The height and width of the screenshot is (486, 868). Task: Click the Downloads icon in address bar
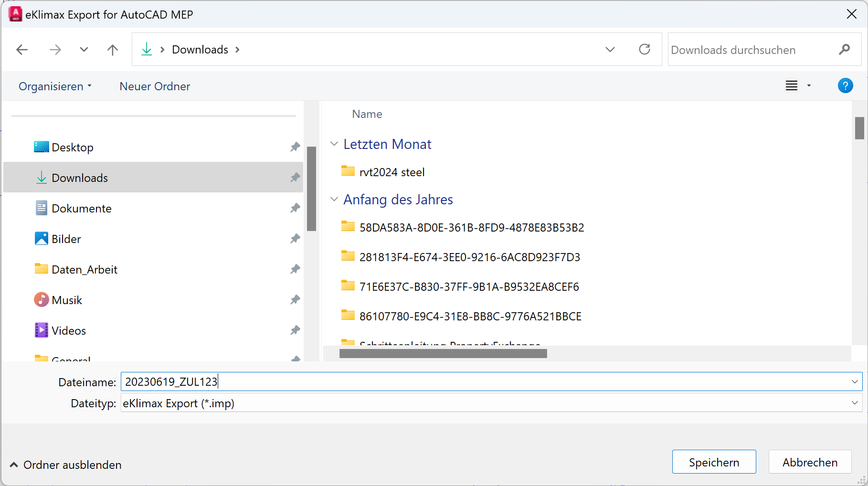click(x=147, y=49)
